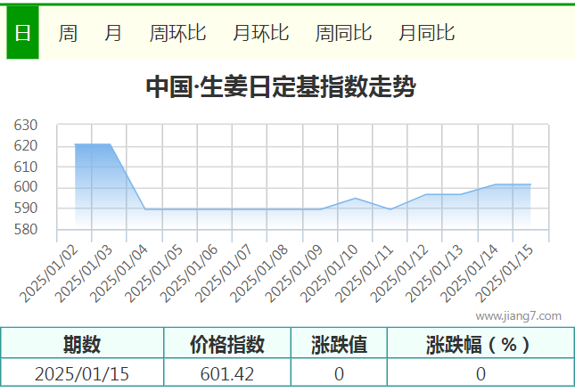Click the 600 y-axis value
This screenshot has width=575, height=392.
click(x=26, y=187)
